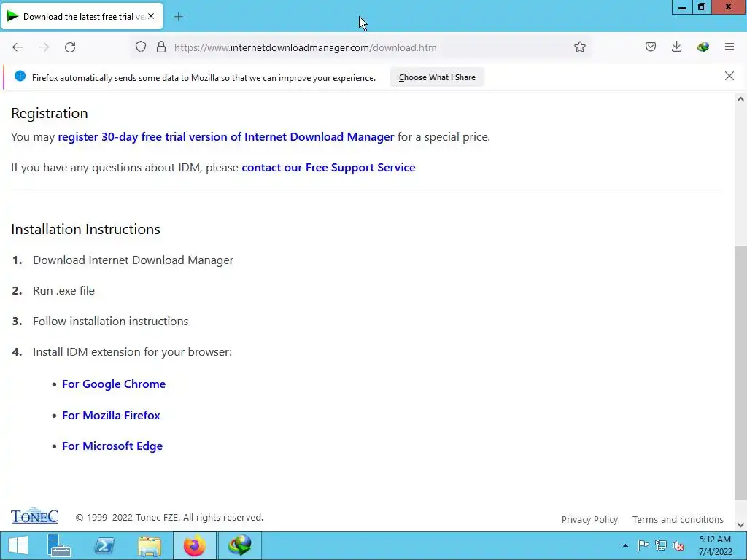
Task: Click the scrollbar up arrow
Action: coord(740,99)
